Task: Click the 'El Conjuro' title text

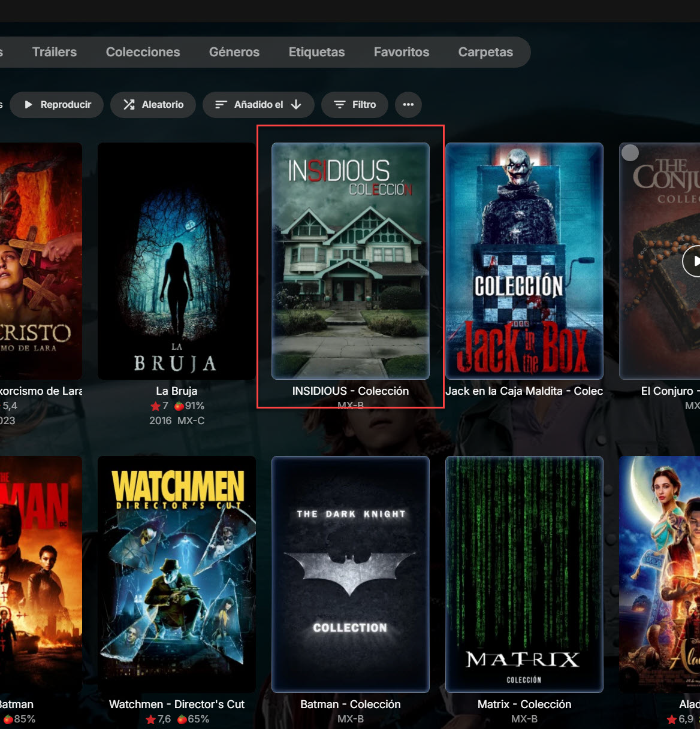Action: pyautogui.click(x=670, y=391)
